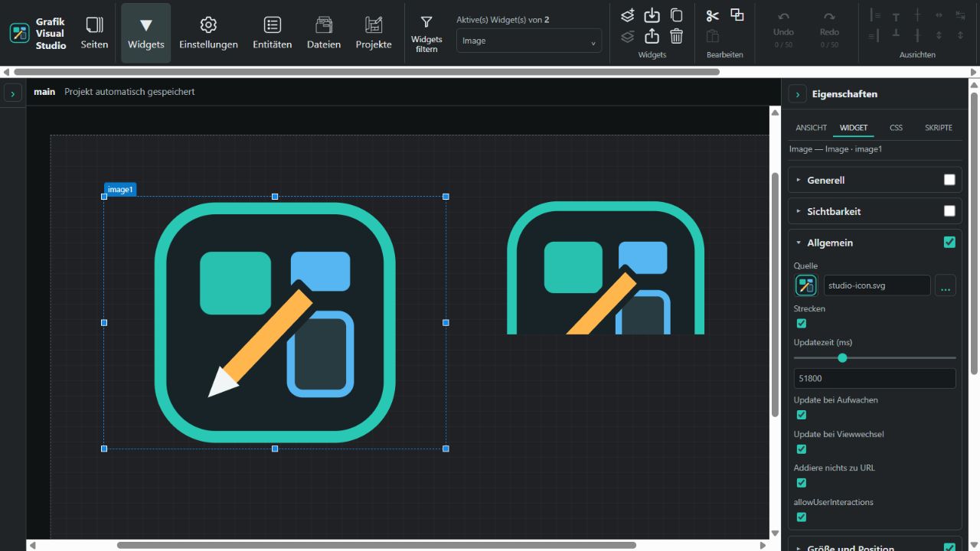Click the overlapping squares icon in Bearbeiten
Viewport: 980px width, 551px height.
[737, 15]
